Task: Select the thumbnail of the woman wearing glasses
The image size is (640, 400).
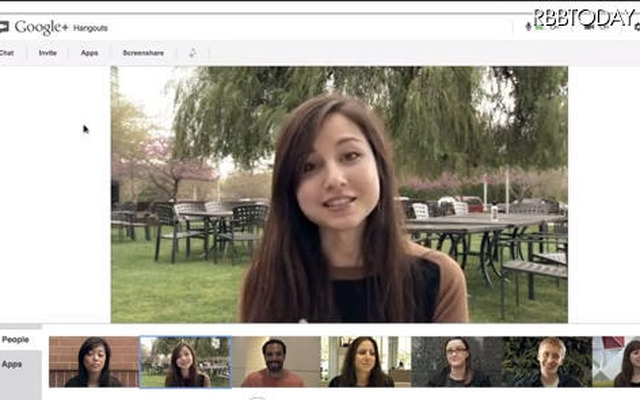Action: click(x=457, y=362)
